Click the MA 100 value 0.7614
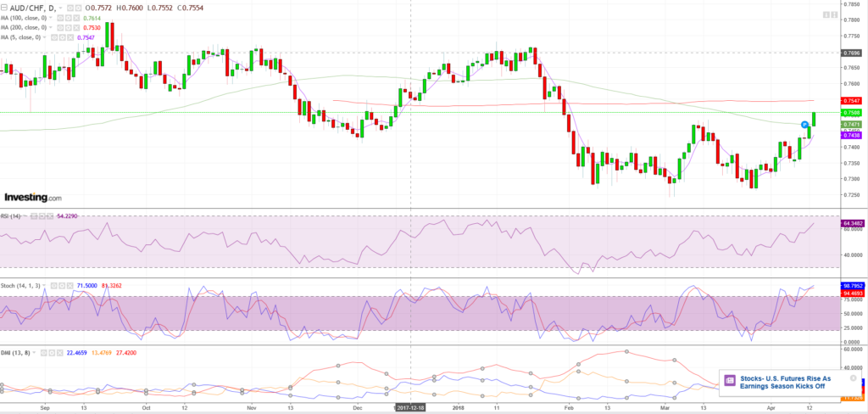The height and width of the screenshot is (414, 868). point(92,19)
